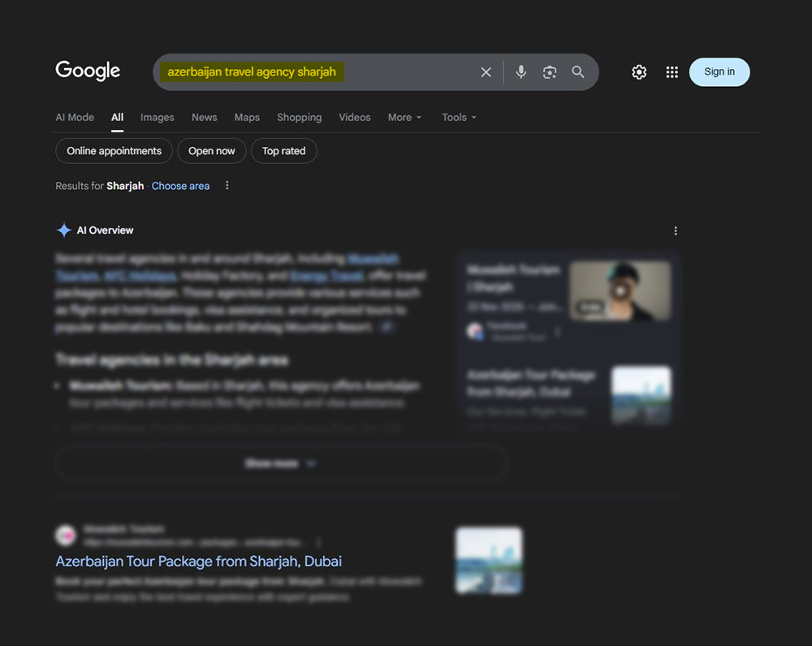
Task: Click the AI Overview sparkle icon
Action: pyautogui.click(x=63, y=230)
